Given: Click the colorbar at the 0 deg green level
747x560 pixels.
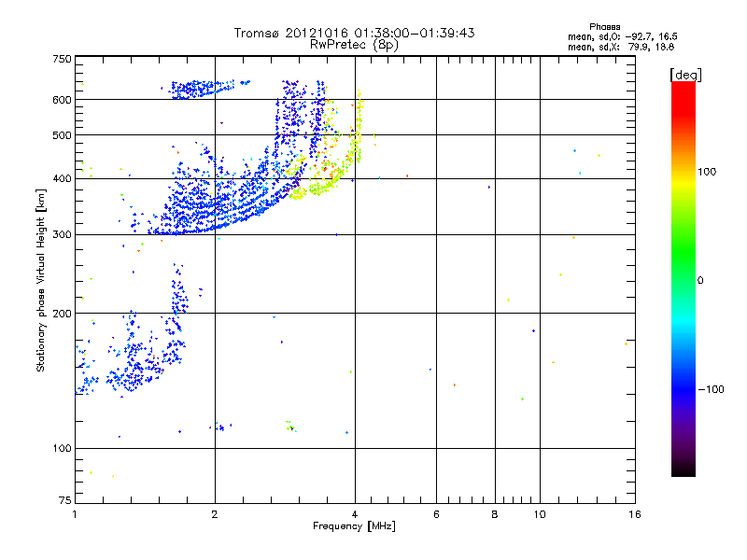Looking at the screenshot, I should (684, 279).
